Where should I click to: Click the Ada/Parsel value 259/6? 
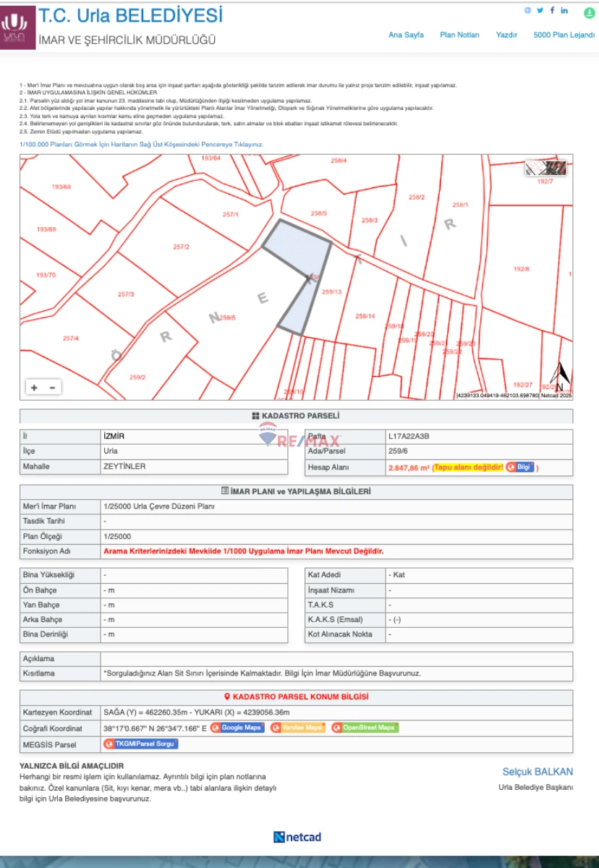399,451
